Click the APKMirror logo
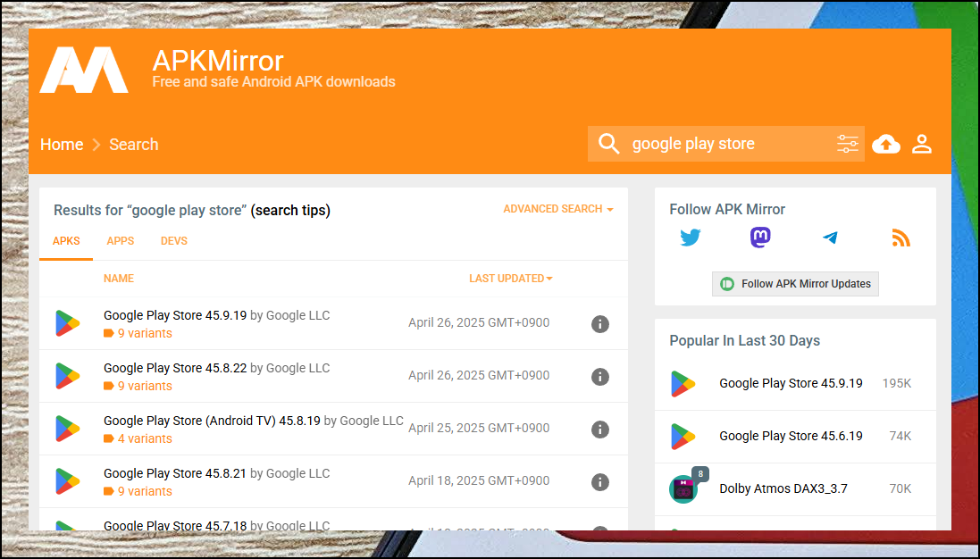This screenshot has width=980, height=559. tap(84, 70)
